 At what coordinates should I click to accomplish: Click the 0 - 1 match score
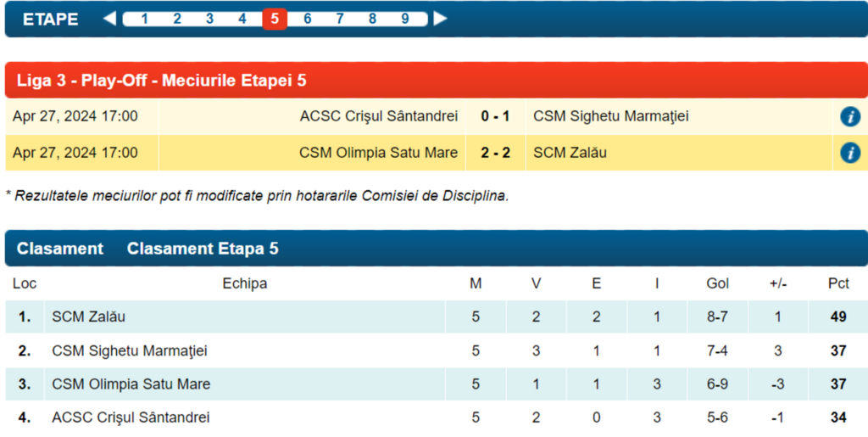[495, 116]
